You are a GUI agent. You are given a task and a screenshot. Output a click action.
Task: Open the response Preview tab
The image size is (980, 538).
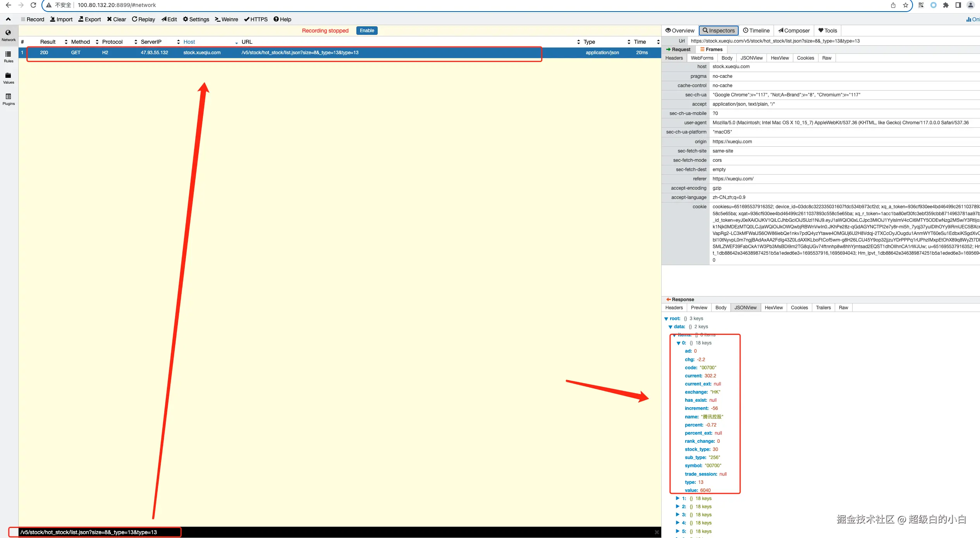click(x=699, y=308)
